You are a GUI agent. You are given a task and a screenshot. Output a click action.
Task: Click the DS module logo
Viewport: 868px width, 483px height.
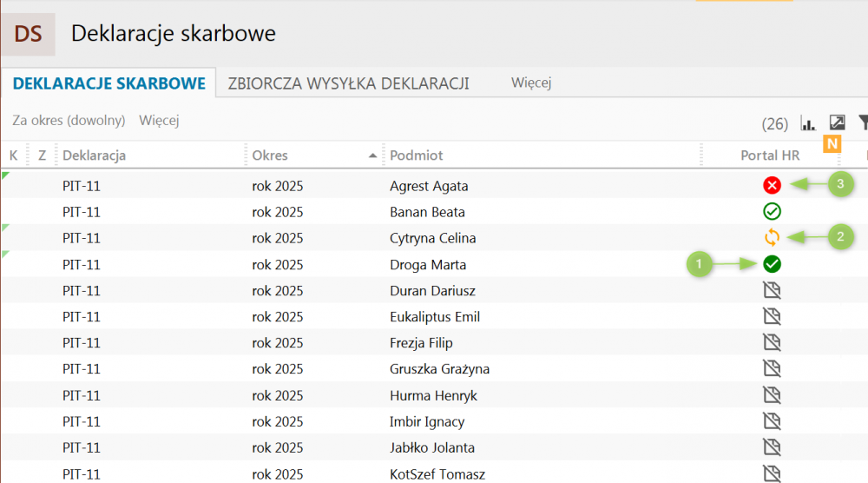(28, 35)
